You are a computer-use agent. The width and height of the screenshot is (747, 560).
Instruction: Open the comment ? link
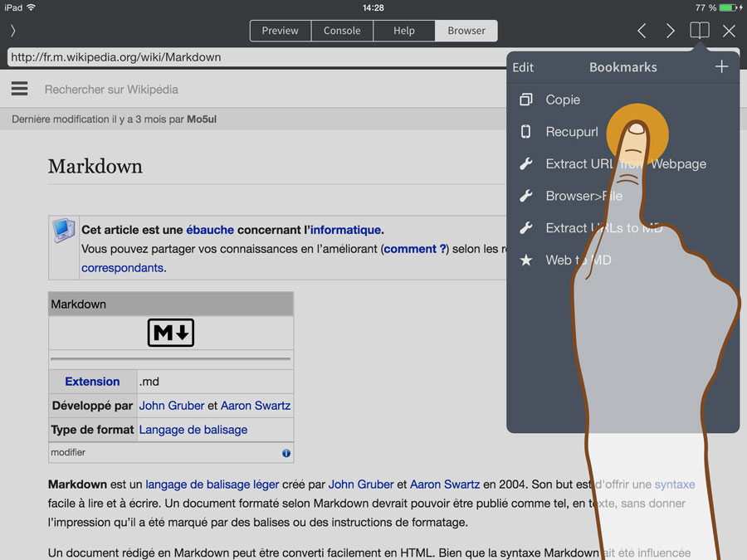415,249
